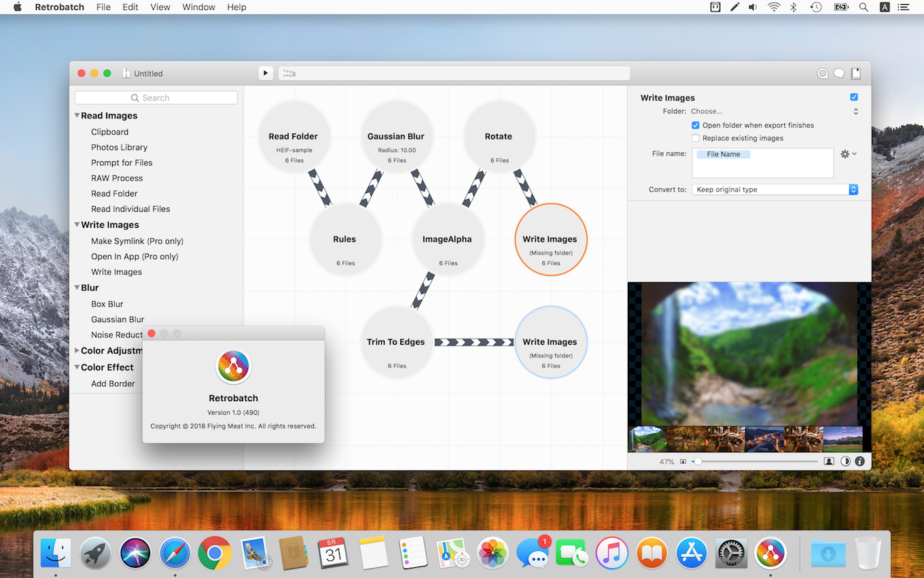This screenshot has height=578, width=924.
Task: Open Spotlight search in the menu bar
Action: point(864,7)
